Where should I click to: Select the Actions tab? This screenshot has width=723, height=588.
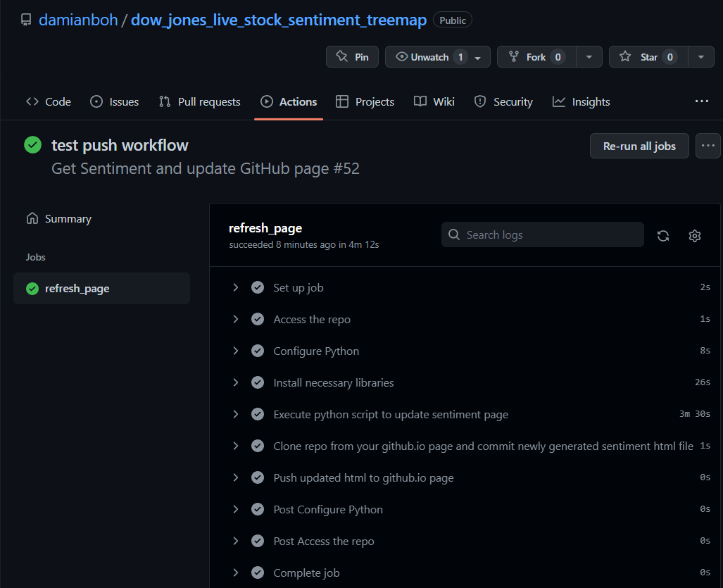click(289, 101)
